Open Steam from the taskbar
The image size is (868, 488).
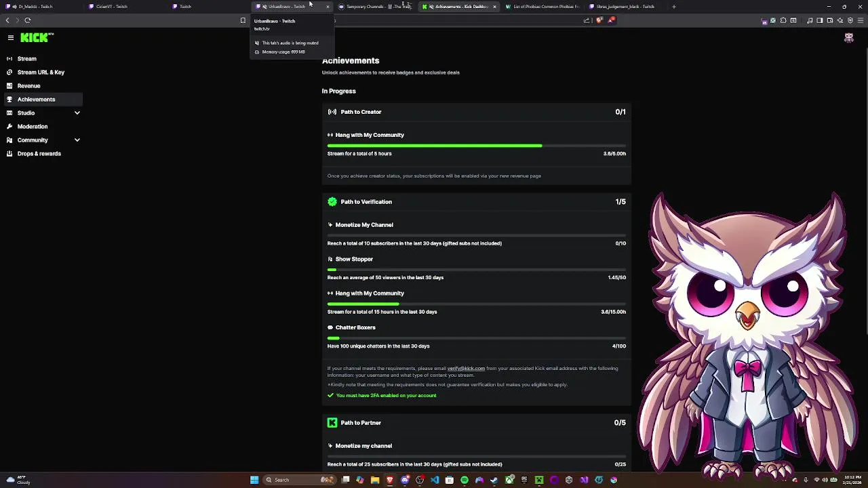494,480
